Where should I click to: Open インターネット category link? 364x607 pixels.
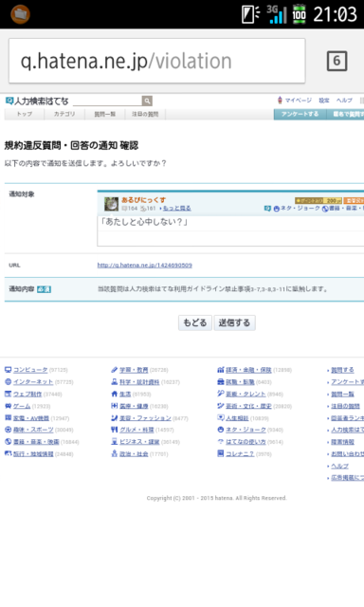click(x=33, y=382)
